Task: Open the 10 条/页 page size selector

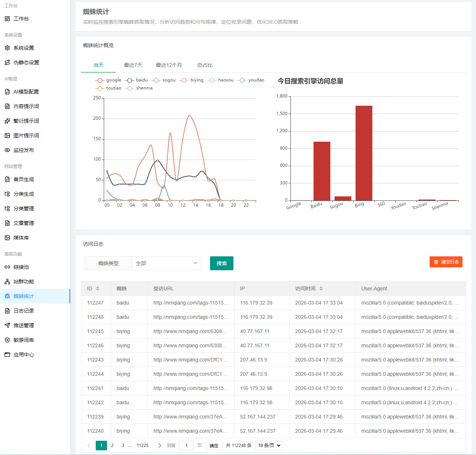Action: [x=269, y=446]
